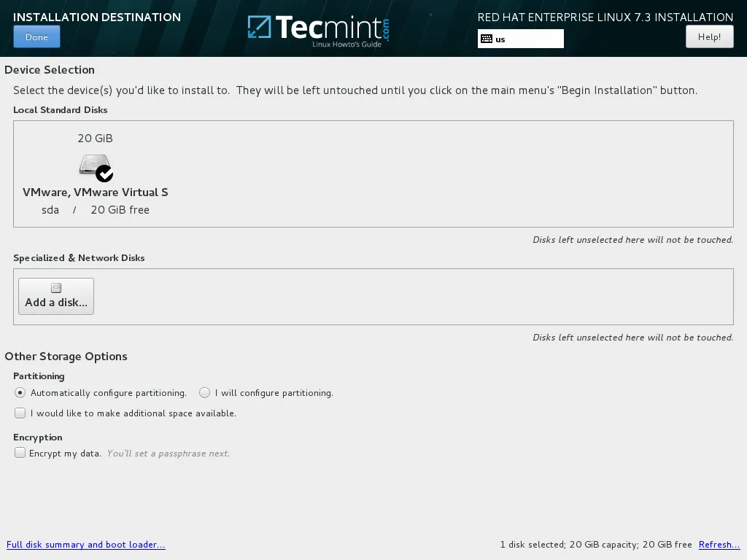The width and height of the screenshot is (747, 560).
Task: Click the 'sda / 20 GiB free' text
Action: 96,210
